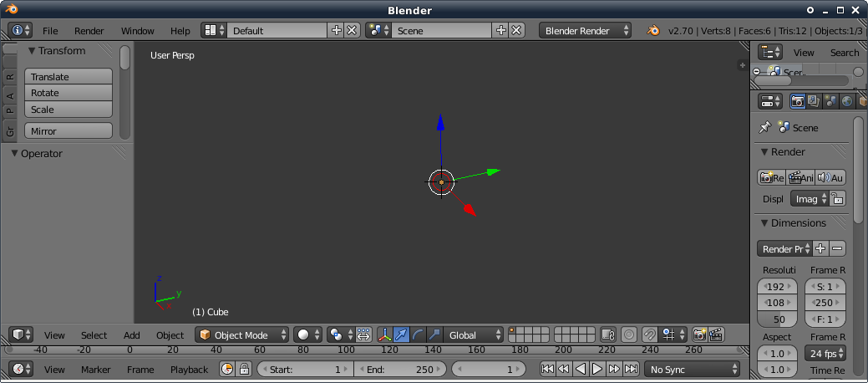Screen dimensions: 868x383
Task: Toggle manipulate center points icon
Action: point(363,334)
